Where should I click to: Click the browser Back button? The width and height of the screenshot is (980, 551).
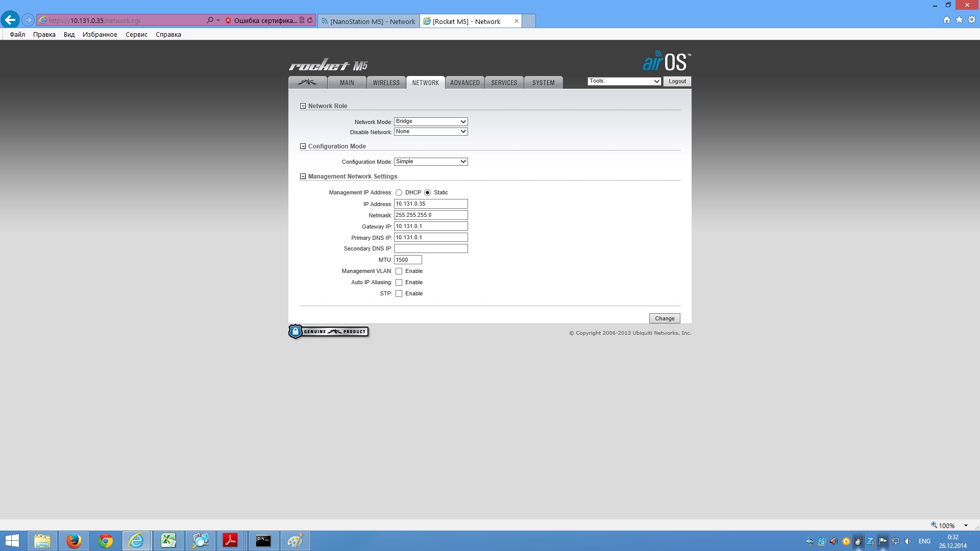tap(10, 20)
